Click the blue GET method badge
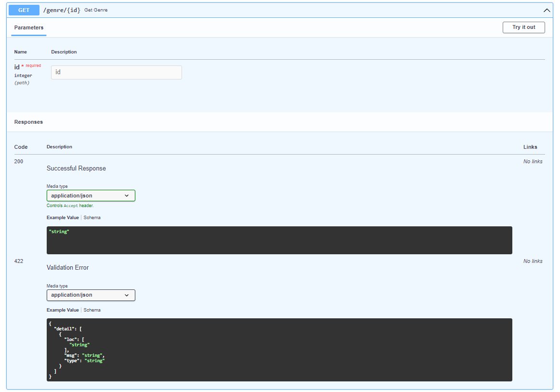This screenshot has width=560, height=392. tap(23, 10)
